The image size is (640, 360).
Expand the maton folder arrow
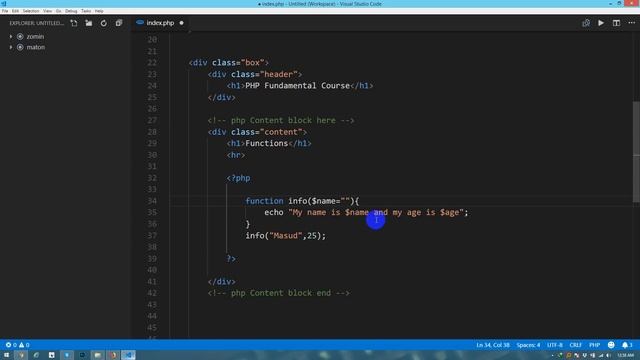[11, 47]
